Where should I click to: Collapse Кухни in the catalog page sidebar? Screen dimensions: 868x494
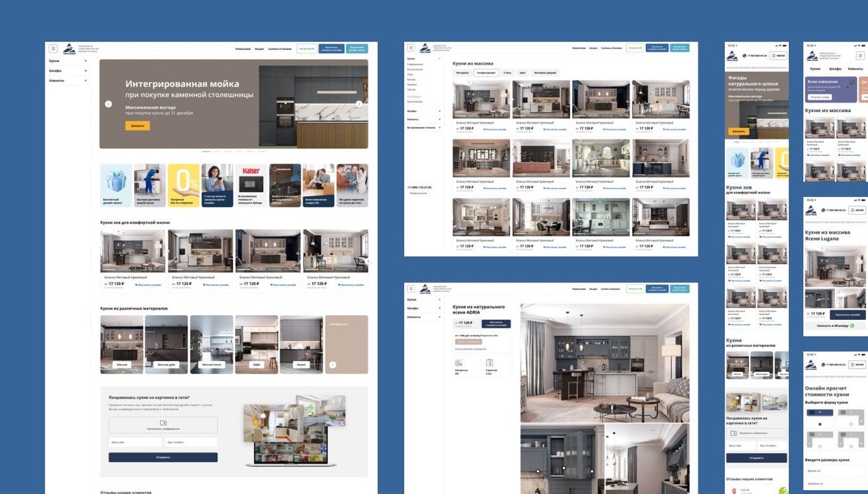[440, 59]
